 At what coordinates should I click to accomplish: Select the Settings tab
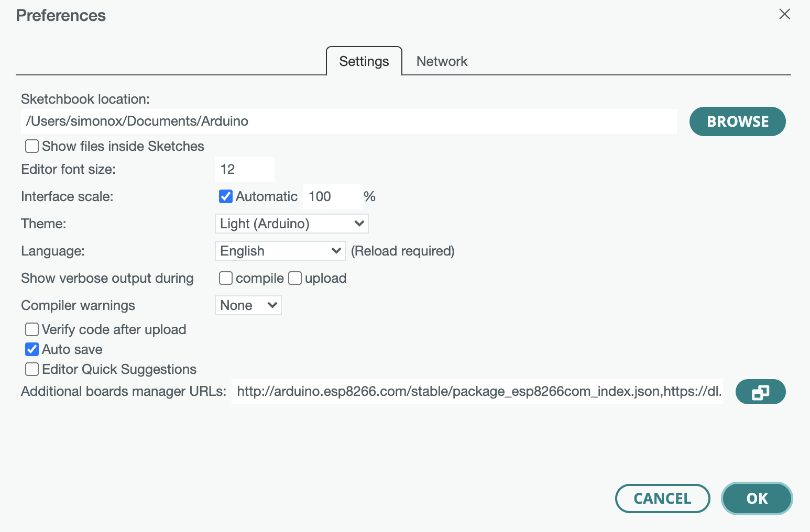coord(364,61)
